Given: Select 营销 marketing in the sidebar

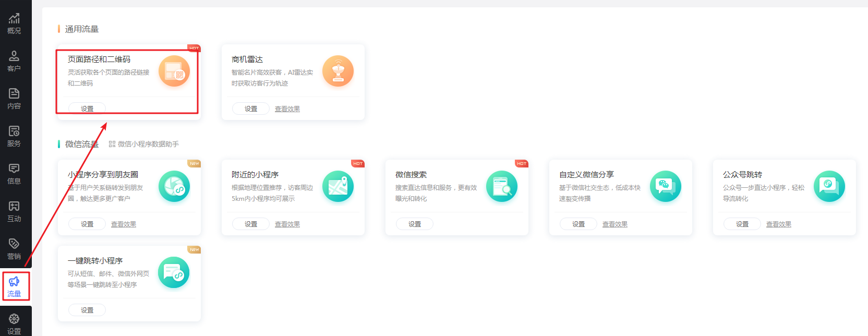Looking at the screenshot, I should tap(14, 249).
